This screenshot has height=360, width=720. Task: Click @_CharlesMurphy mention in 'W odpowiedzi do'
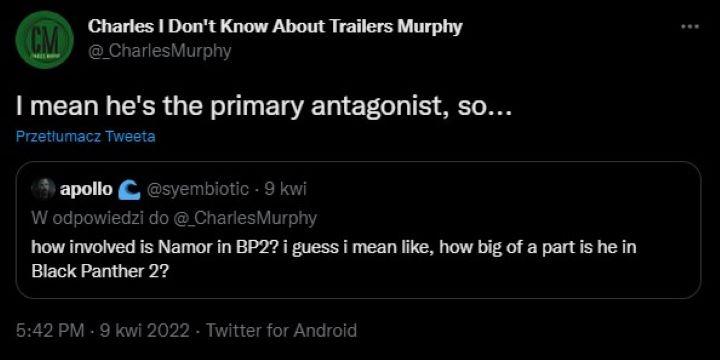click(x=245, y=218)
